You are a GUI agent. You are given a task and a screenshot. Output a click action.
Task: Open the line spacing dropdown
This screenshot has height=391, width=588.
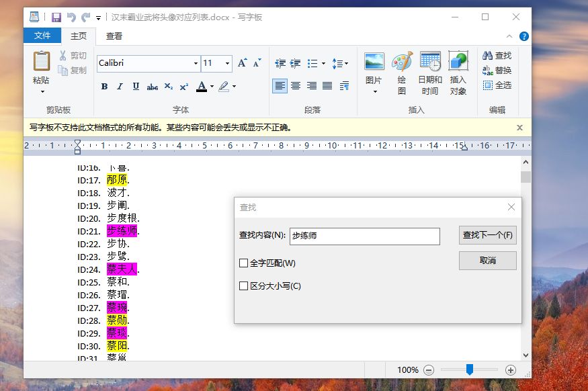(340, 64)
